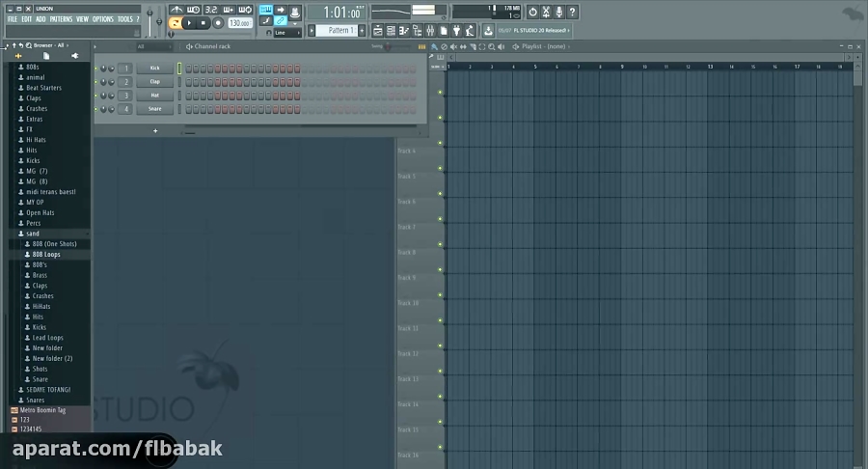Mute the Hat channel with its green light
Viewport: 868px width, 469px height.
pos(96,96)
